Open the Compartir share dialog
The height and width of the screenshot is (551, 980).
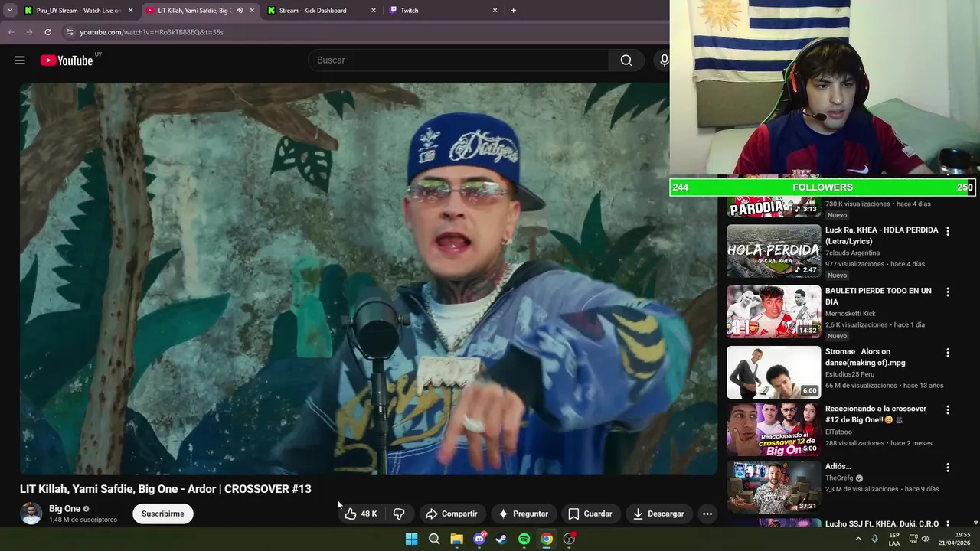452,514
